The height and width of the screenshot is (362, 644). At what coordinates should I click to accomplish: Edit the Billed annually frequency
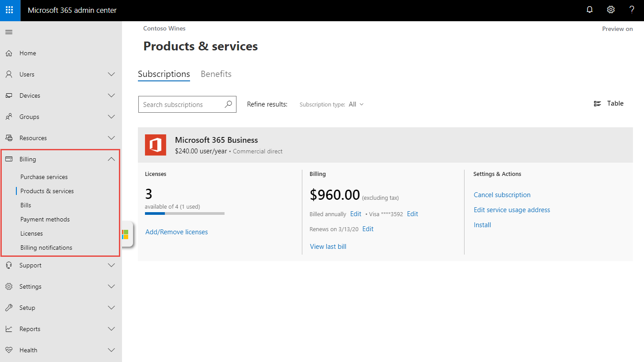(x=356, y=214)
